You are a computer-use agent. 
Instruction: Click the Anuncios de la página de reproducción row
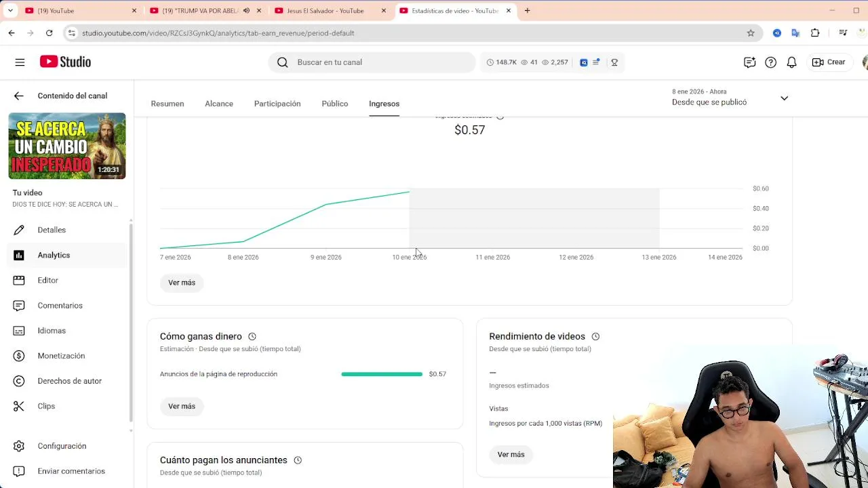tap(303, 374)
